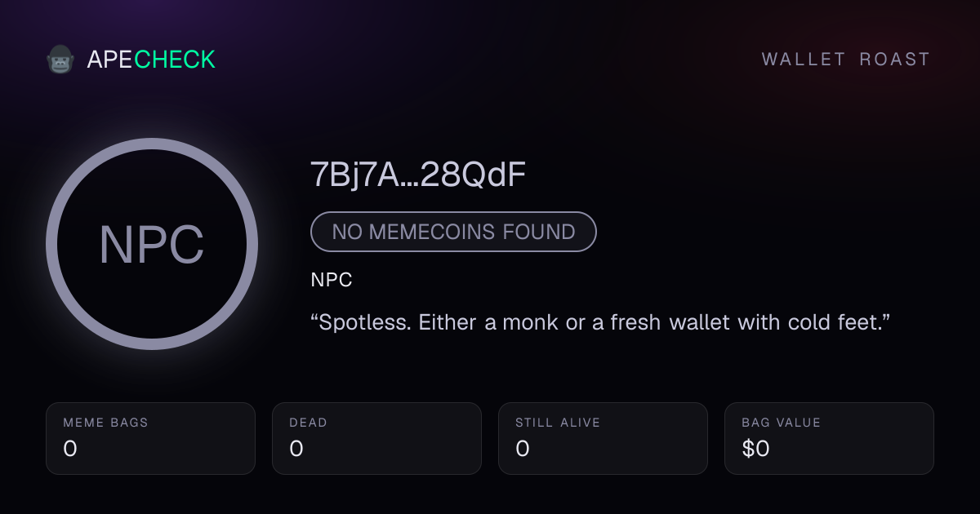Click the zero count under DEAD
Image resolution: width=980 pixels, height=514 pixels.
tap(296, 449)
